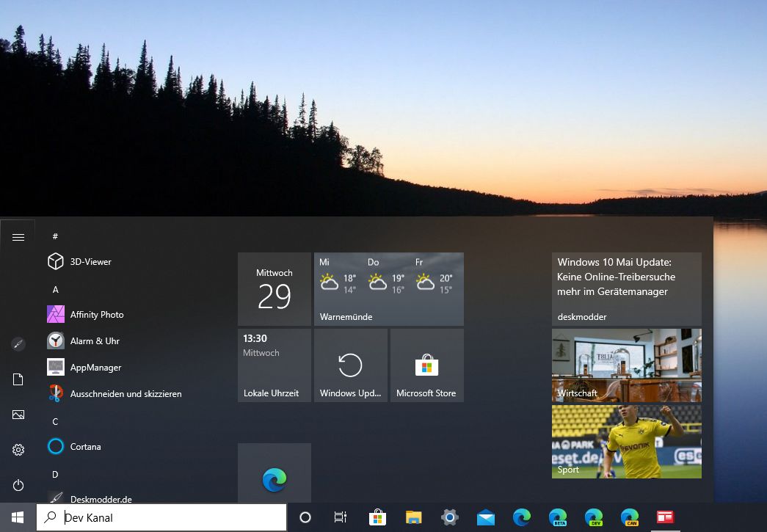Open the calendar tile Mittwoch 29
The image size is (767, 532).
coord(275,289)
